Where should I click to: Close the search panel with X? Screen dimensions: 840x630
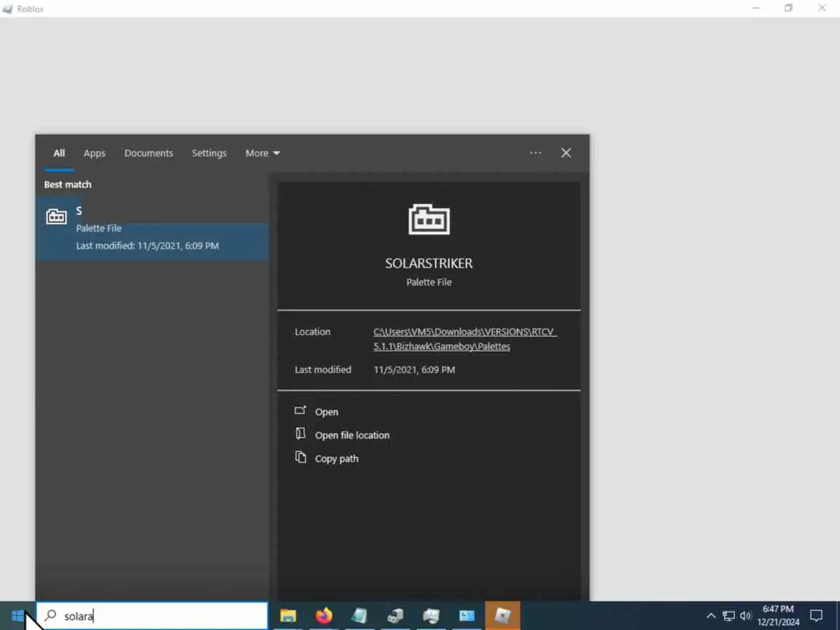pyautogui.click(x=566, y=153)
